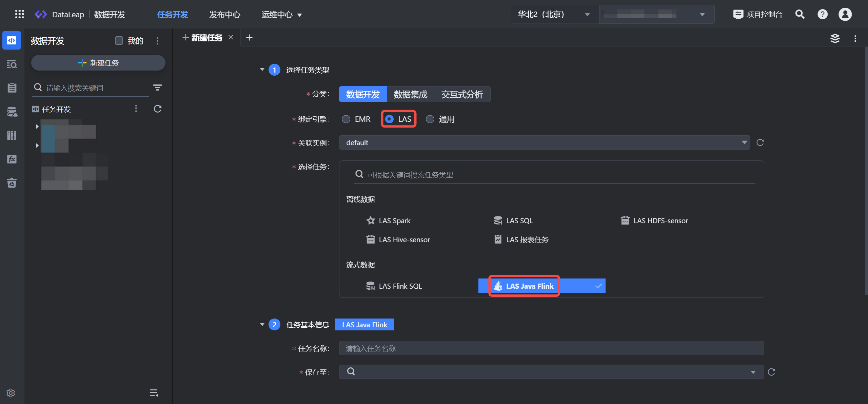868x404 pixels.
Task: Collapse the 选择任务类型 section
Action: point(262,70)
